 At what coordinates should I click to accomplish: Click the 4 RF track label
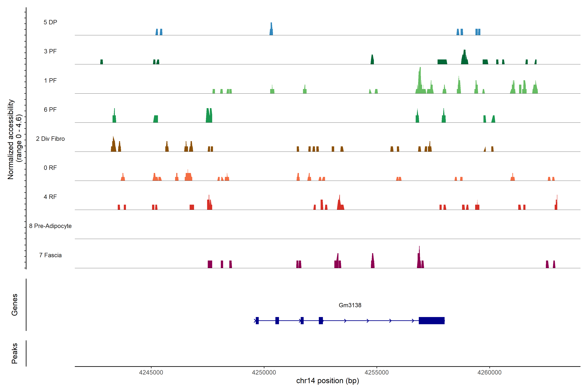click(50, 197)
